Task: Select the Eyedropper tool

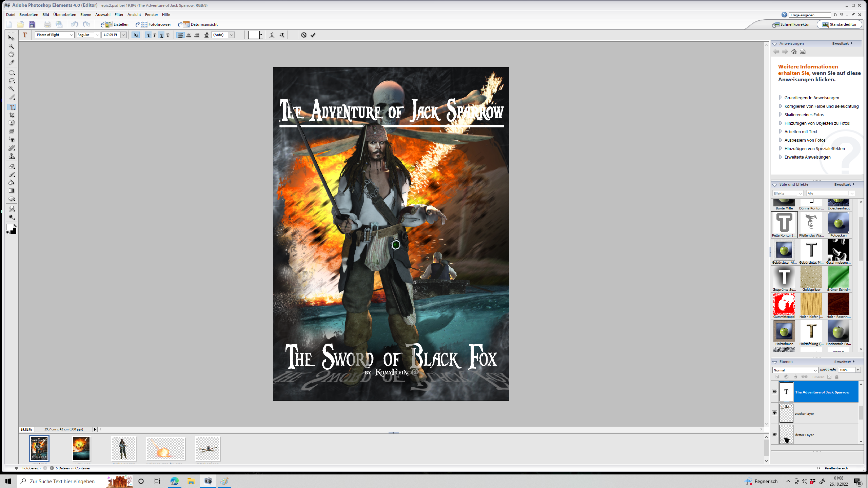Action: (12, 62)
